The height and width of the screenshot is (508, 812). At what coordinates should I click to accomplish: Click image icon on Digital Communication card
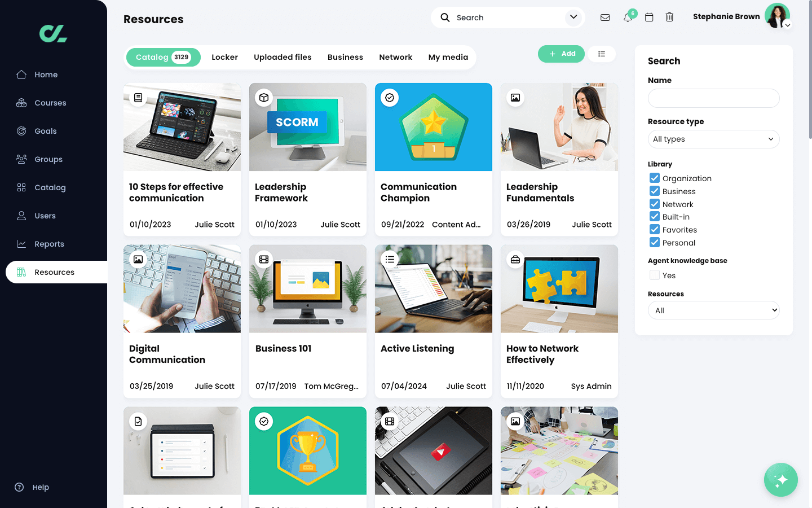138,260
